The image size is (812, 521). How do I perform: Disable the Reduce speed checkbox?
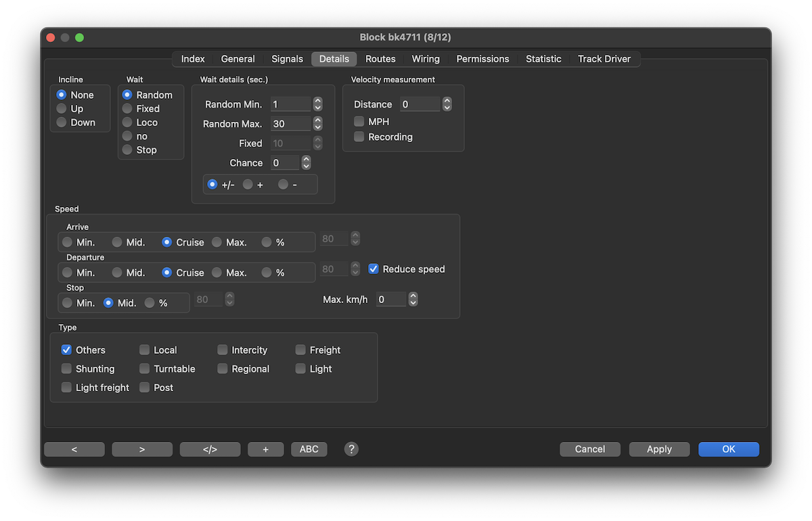point(374,269)
